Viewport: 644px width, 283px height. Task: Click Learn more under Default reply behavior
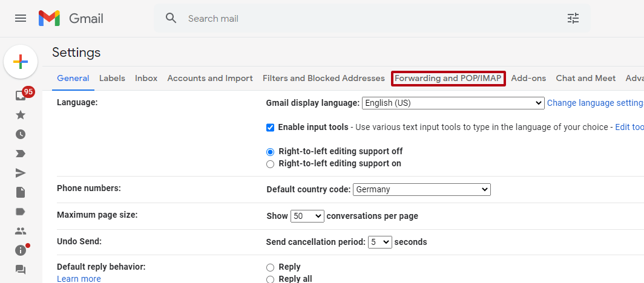point(79,279)
